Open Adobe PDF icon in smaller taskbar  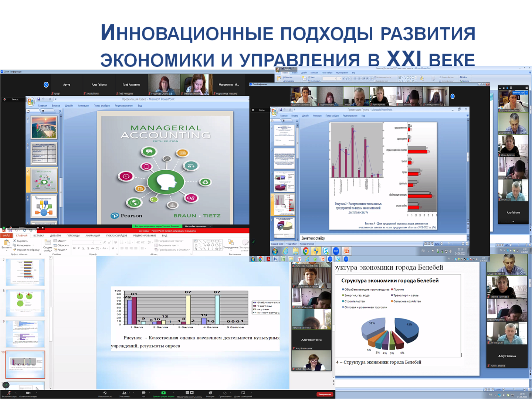click(x=269, y=259)
